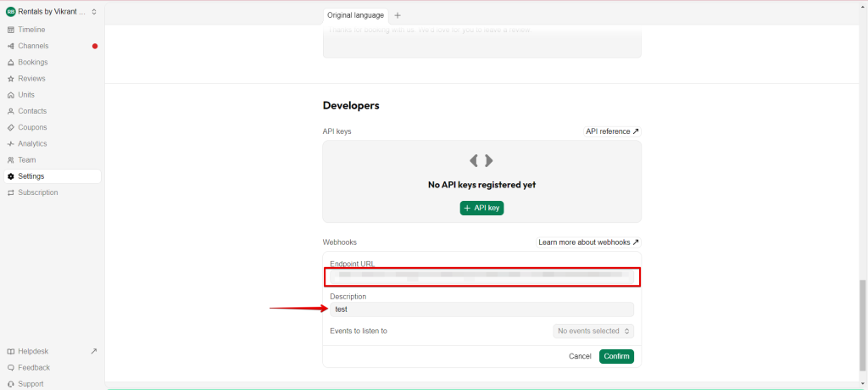Go to the Subscription menu item
Viewport: 868px width, 390px height.
click(37, 192)
